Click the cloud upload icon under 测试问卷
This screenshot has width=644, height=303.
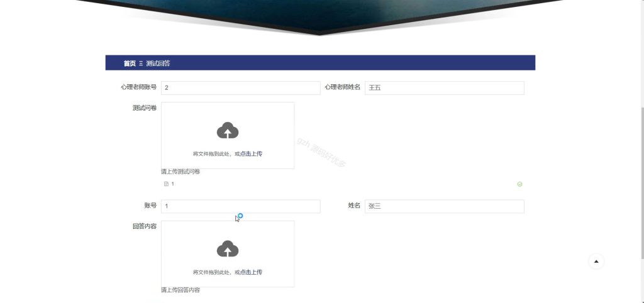228,131
